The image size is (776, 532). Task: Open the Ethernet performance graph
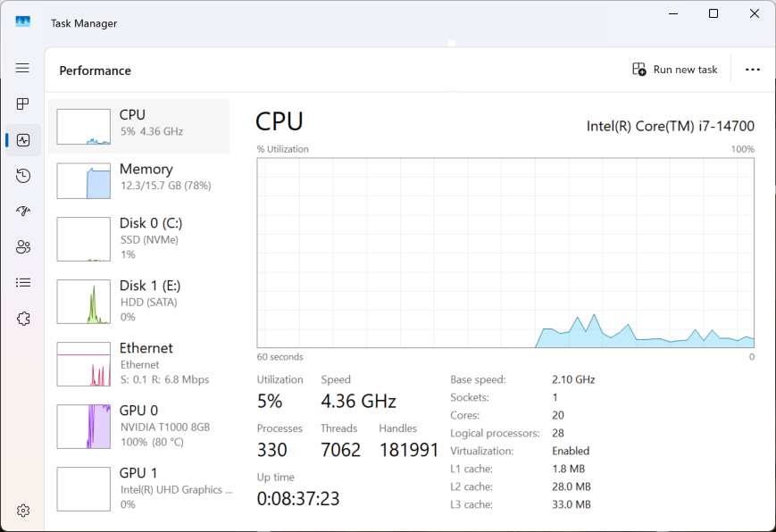pyautogui.click(x=138, y=363)
